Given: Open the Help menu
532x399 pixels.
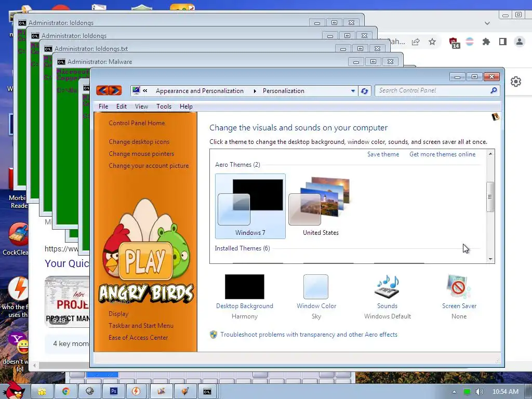Looking at the screenshot, I should coord(186,107).
